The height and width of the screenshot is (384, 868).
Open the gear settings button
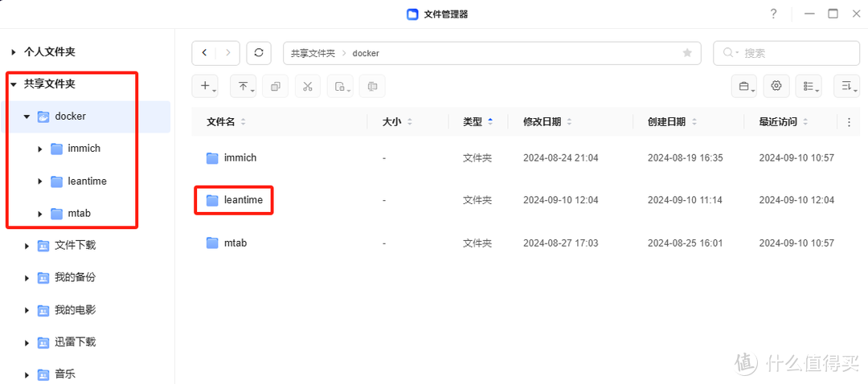point(776,86)
